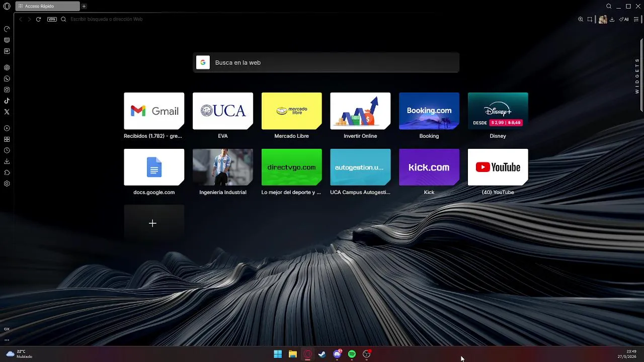Open the Opera menu logo
The height and width of the screenshot is (362, 644).
tap(7, 7)
